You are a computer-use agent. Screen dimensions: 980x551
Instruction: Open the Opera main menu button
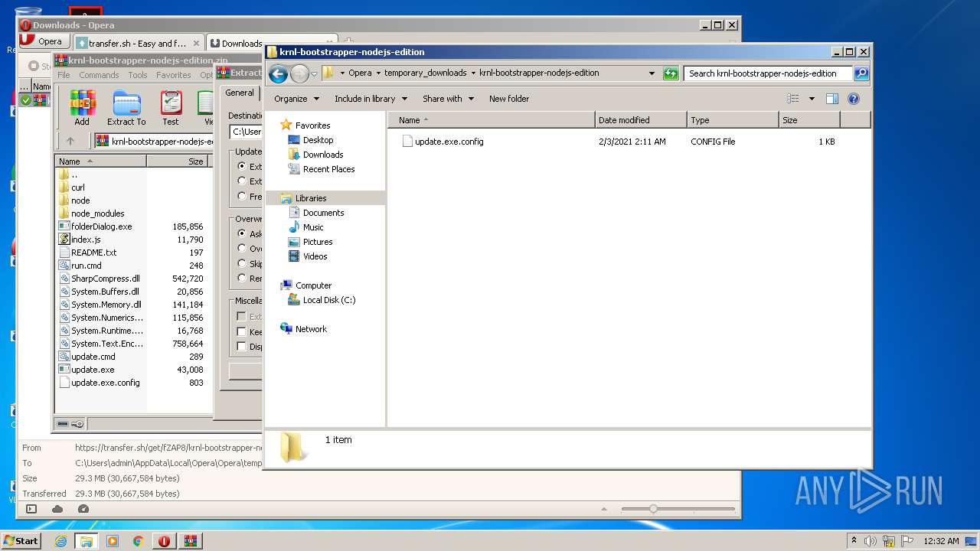(43, 41)
